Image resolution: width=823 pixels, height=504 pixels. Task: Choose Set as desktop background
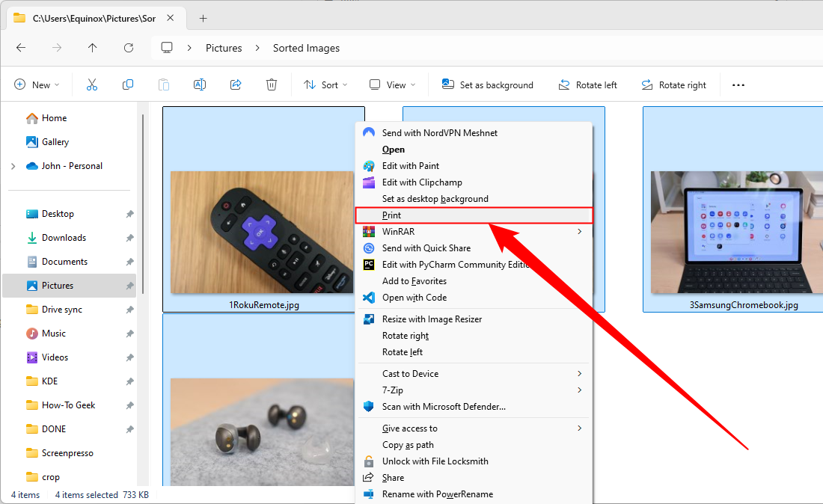[474, 199]
